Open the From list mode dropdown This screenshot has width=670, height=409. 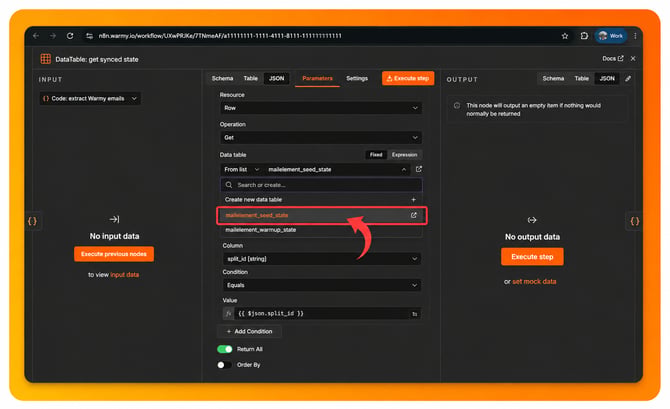241,170
